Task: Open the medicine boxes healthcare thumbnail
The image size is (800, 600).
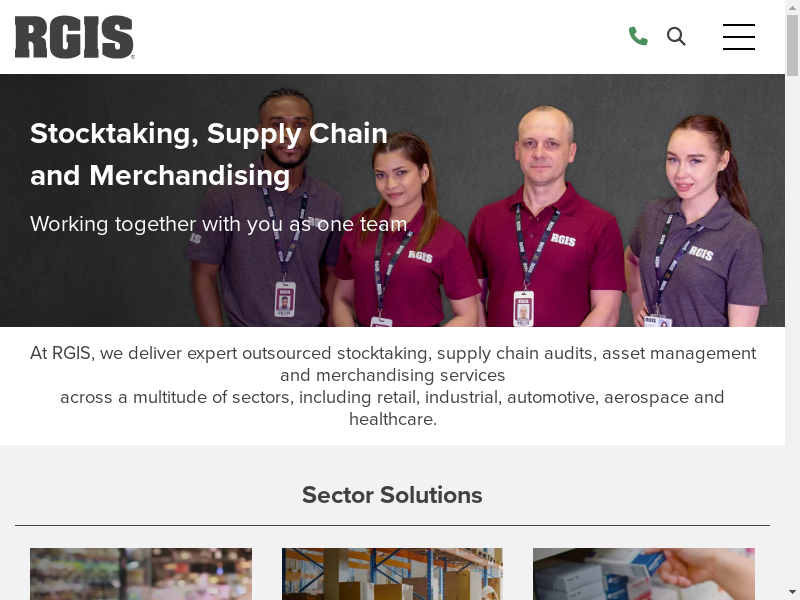Action: [644, 574]
